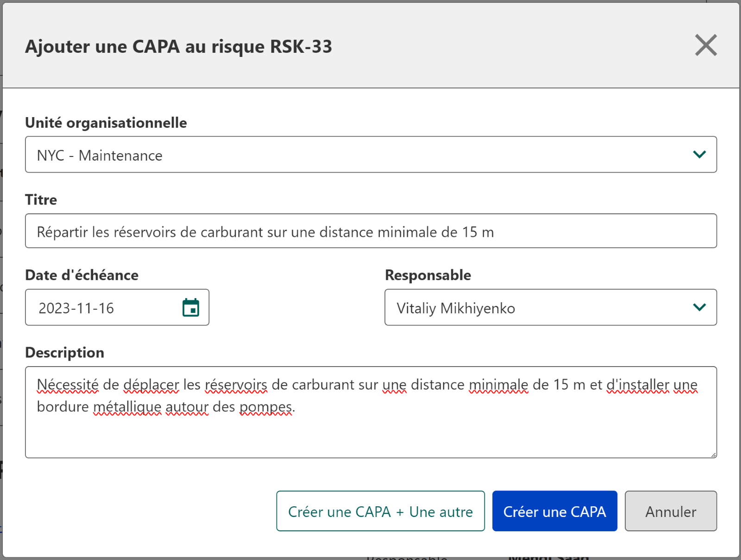Viewport: 741px width, 560px height.
Task: Place cursor on underlined word pompes
Action: pyautogui.click(x=266, y=407)
